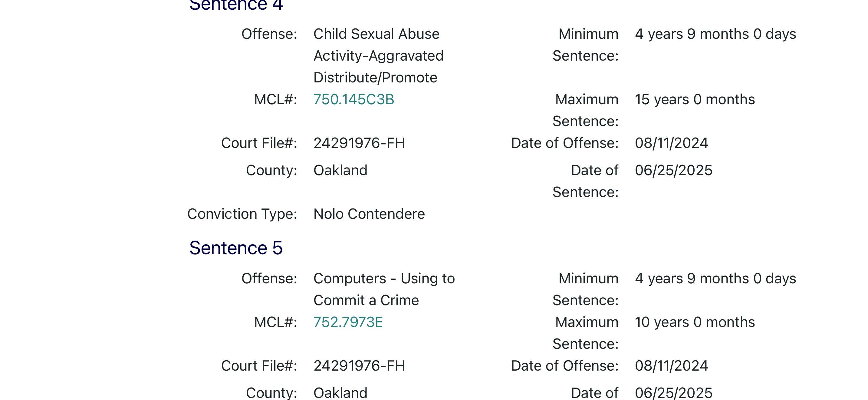Image resolution: width=868 pixels, height=400 pixels.
Task: Click the 10 years 0 months maximum sentence
Action: coord(695,322)
